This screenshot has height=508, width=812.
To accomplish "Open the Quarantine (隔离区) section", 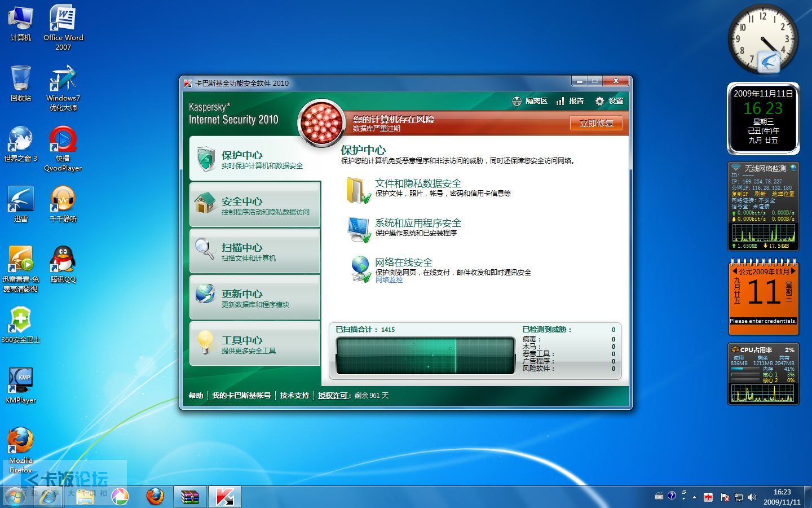I will coord(529,101).
